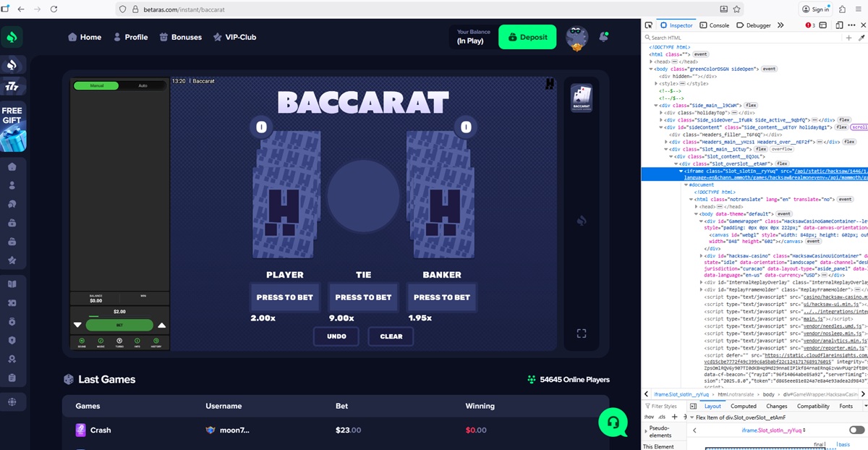Click Press To Bet under Banker
This screenshot has width=868, height=450.
[441, 297]
